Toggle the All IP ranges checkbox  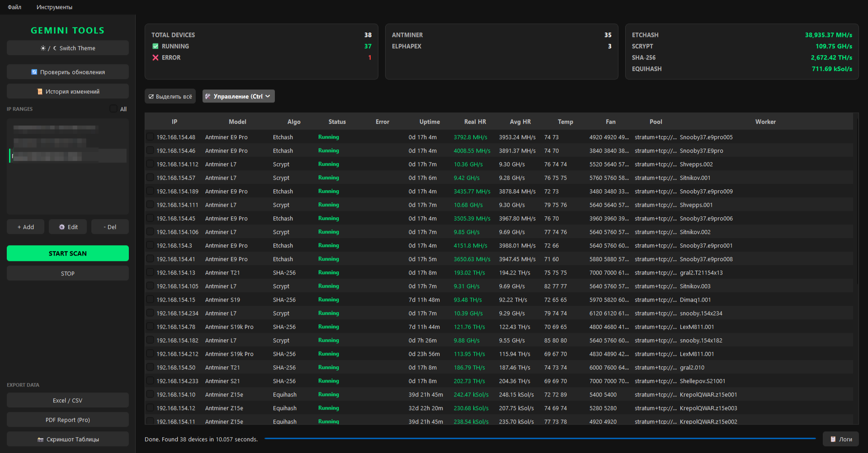point(113,109)
